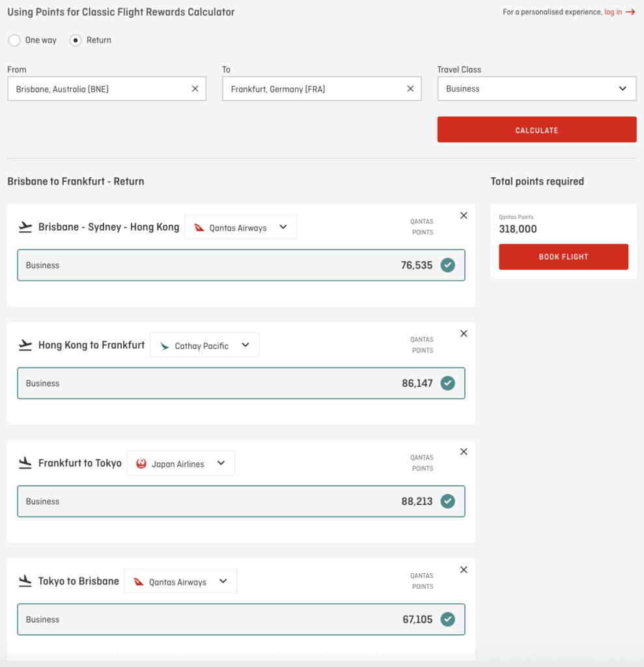Open Japan Airlines airline dropdown
644x667 pixels.
point(181,463)
